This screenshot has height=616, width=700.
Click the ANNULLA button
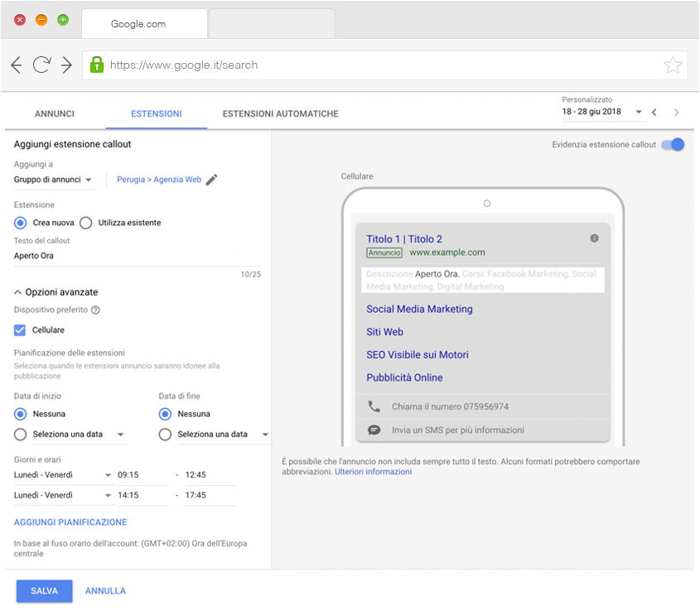105,591
